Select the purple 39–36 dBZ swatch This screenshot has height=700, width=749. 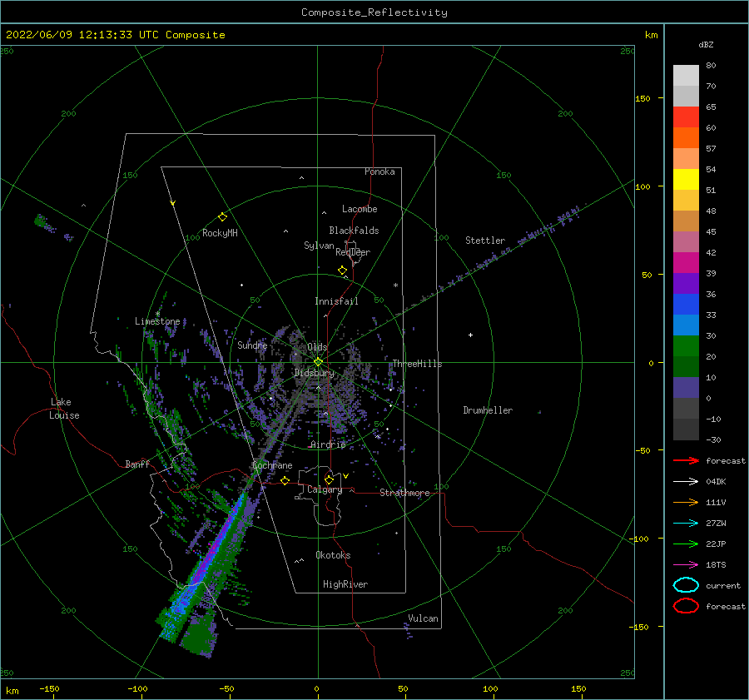[686, 284]
